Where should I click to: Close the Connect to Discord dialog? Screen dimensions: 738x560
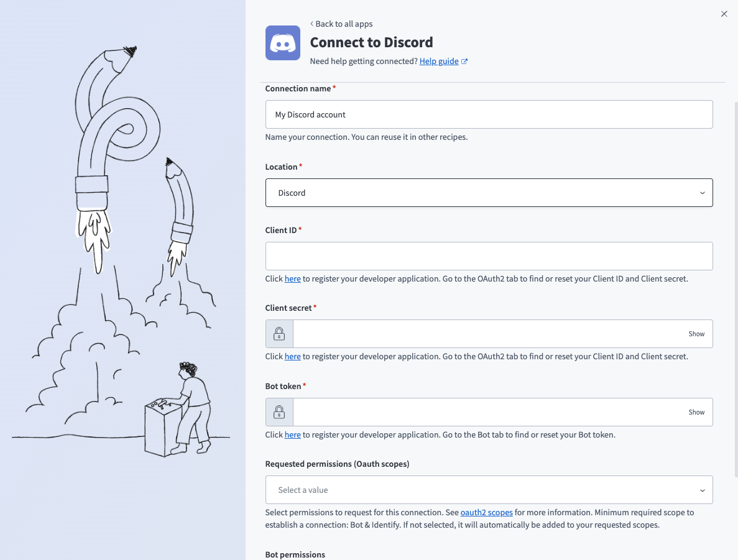724,14
